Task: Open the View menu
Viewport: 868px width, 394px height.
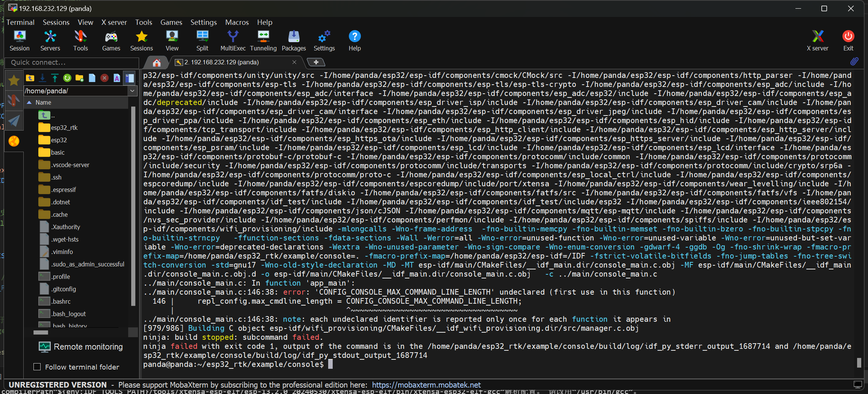Action: coord(85,22)
